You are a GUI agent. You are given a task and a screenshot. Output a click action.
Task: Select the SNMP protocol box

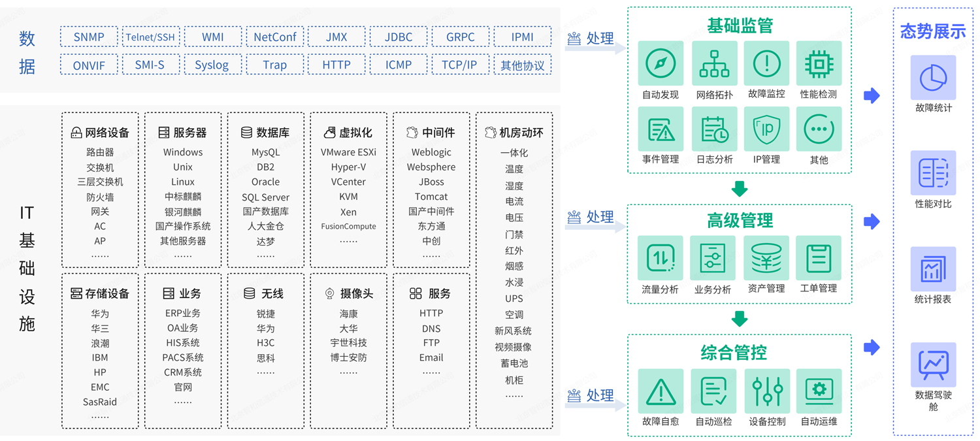[x=89, y=37]
